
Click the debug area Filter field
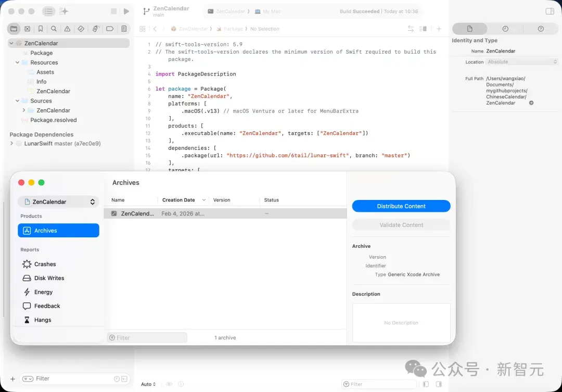[379, 384]
